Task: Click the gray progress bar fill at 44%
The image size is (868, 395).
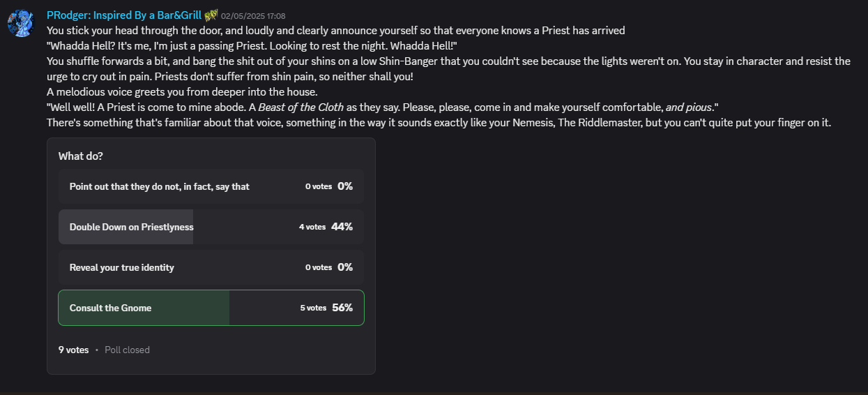Action: pos(125,227)
